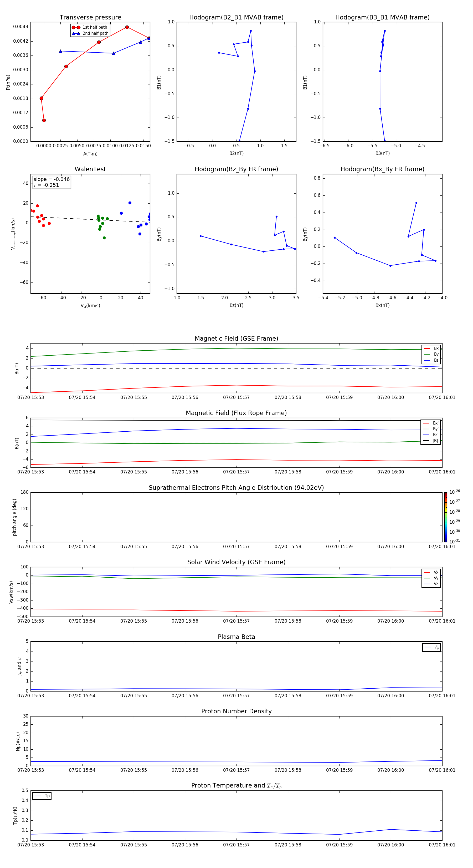Click the Suprathermal Electrons Pitch Angle Distribution title

[236, 488]
